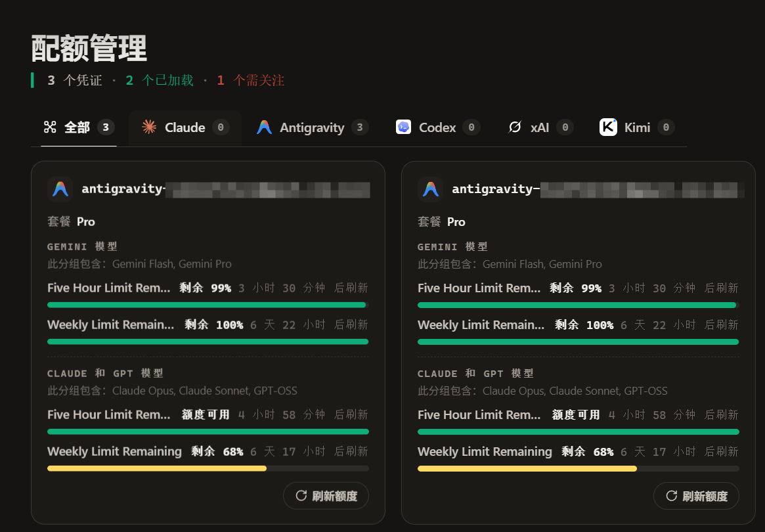Click right card Claude five-hour progress bar
This screenshot has width=765, height=532.
tap(578, 432)
